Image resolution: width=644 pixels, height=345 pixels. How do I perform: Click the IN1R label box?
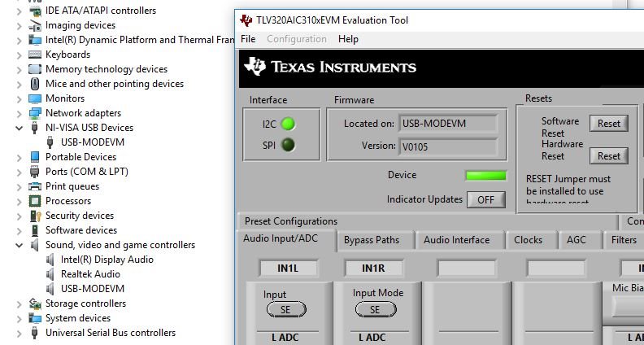coord(374,269)
